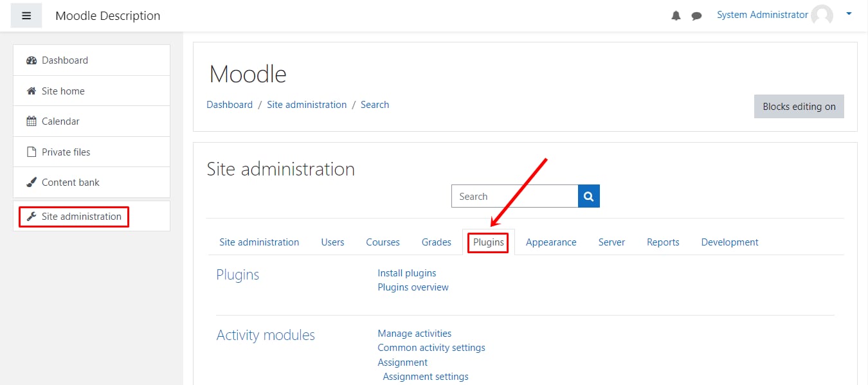Focus the Site administration search field
This screenshot has width=868, height=385.
point(515,197)
